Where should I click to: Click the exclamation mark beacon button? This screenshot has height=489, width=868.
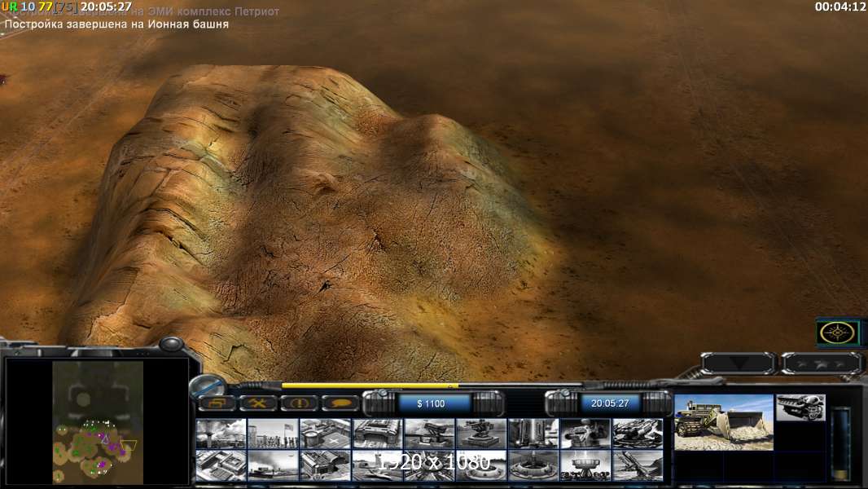[299, 403]
